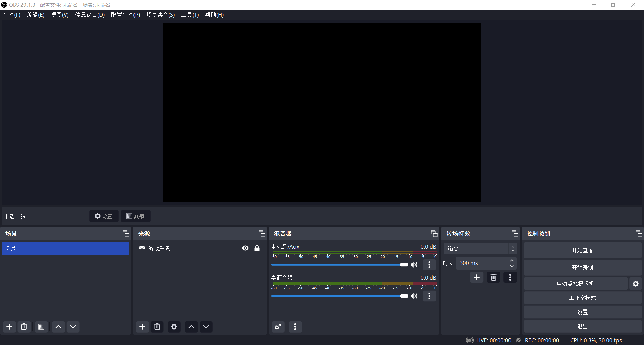Screen dimensions: 644x345
Task: Add a new source with the plus icon
Action: click(x=142, y=327)
